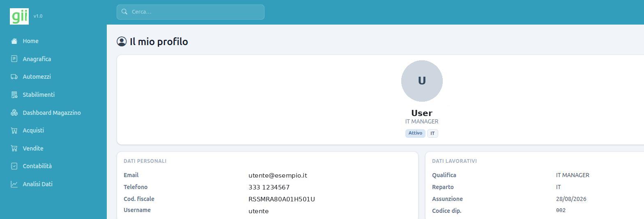Click the email utente@esempio.it
Viewport: 644px width, 219px height.
coord(278,176)
